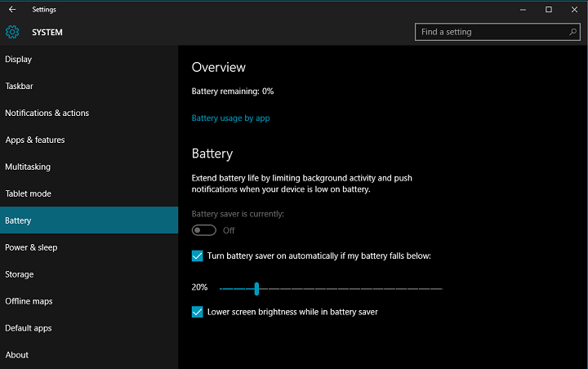
Task: Focus the Find a setting field
Action: point(497,32)
